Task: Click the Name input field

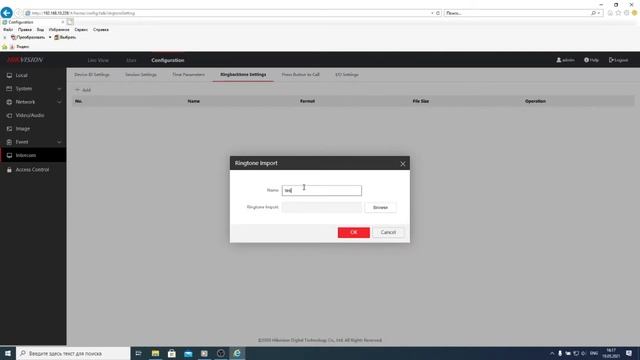Action: 322,191
